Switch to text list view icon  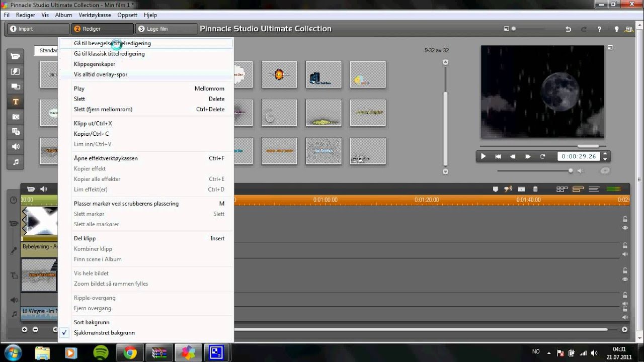point(594,190)
